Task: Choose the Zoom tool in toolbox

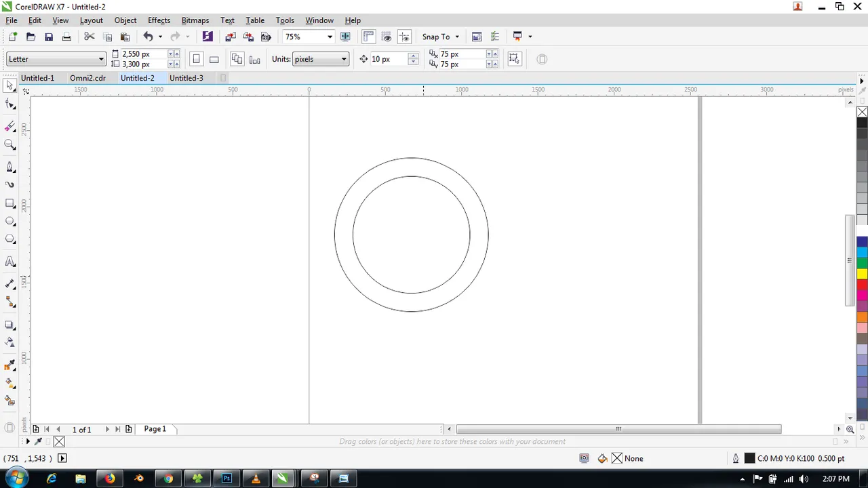Action: (x=10, y=145)
